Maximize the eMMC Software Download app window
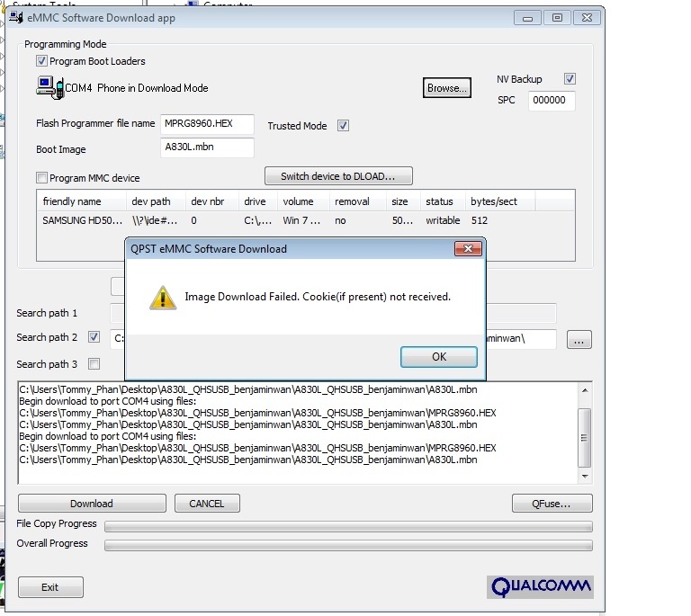This screenshot has width=691, height=616. click(x=558, y=18)
